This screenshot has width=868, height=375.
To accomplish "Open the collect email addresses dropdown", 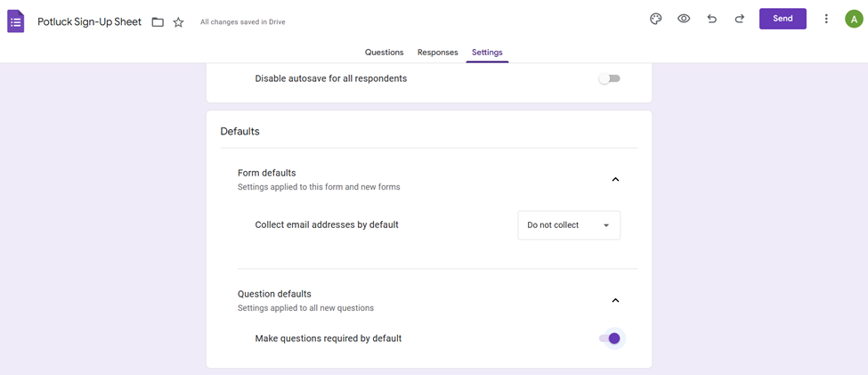I will pos(569,225).
